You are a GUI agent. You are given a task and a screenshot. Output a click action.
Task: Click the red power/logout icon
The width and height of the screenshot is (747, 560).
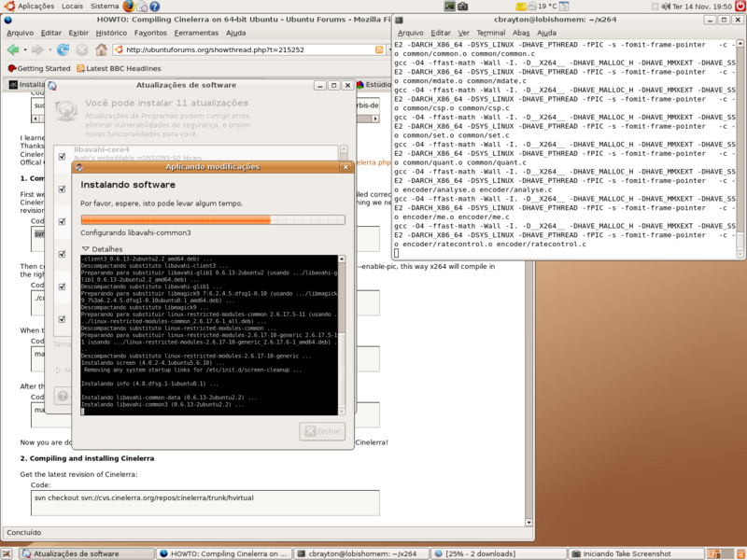pyautogui.click(x=740, y=7)
